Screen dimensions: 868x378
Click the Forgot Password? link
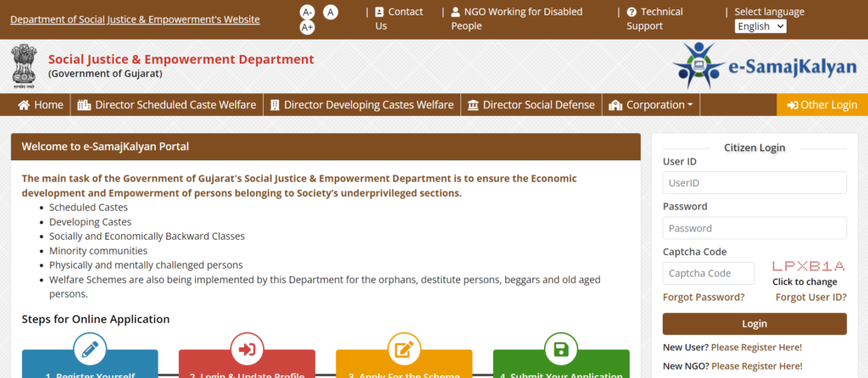click(704, 297)
